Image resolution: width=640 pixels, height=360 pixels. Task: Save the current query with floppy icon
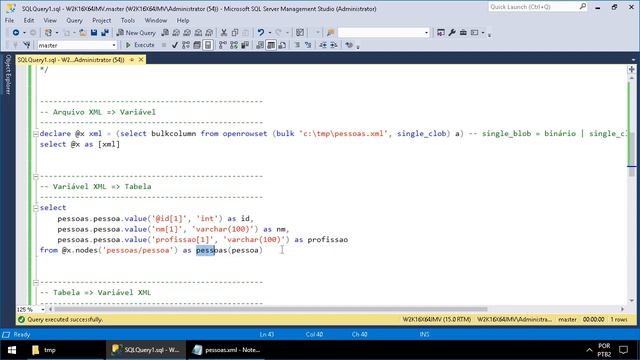(94, 33)
